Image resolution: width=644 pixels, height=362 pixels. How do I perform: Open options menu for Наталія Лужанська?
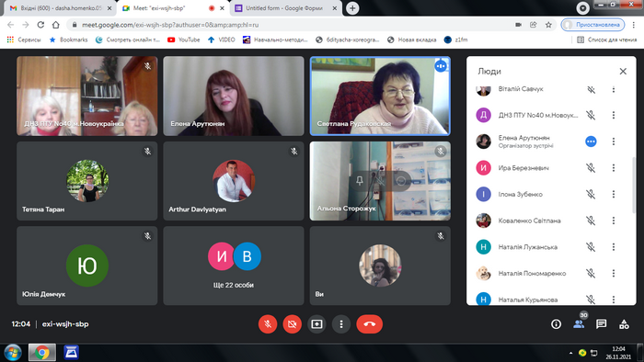[614, 247]
